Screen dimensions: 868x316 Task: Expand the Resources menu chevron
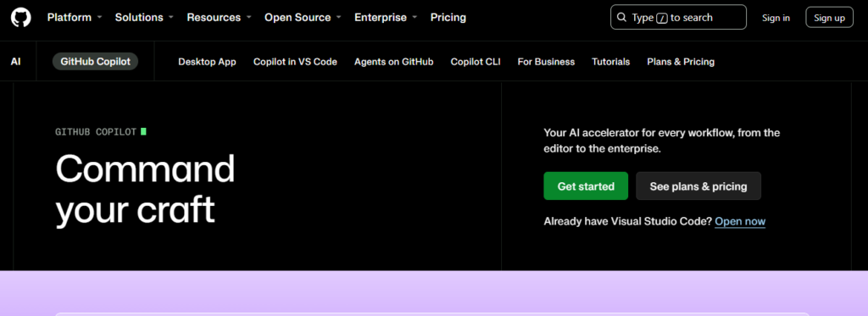tap(249, 18)
